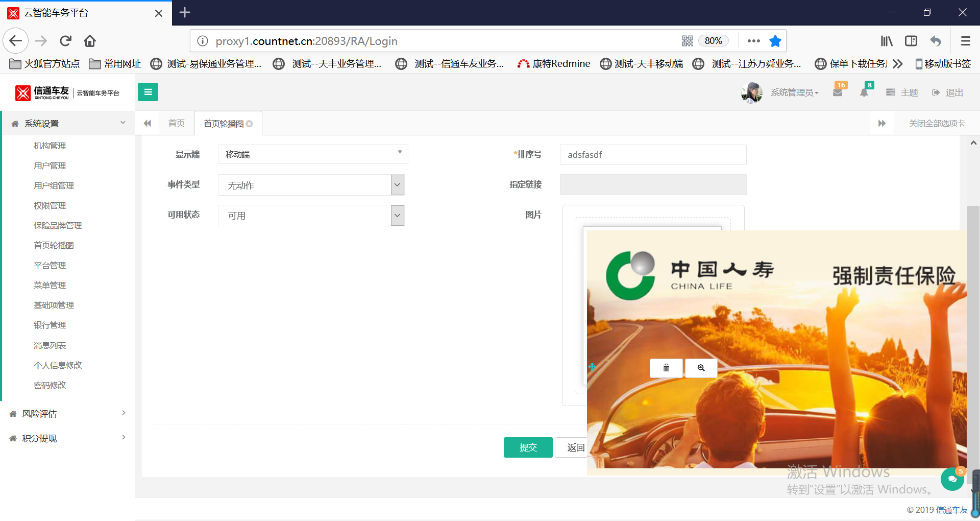This screenshot has height=521, width=980.
Task: Bookmark star icon in address bar
Action: (x=775, y=41)
